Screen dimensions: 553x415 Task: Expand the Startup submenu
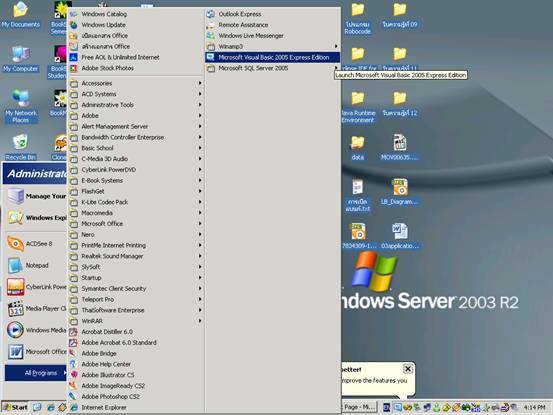136,277
